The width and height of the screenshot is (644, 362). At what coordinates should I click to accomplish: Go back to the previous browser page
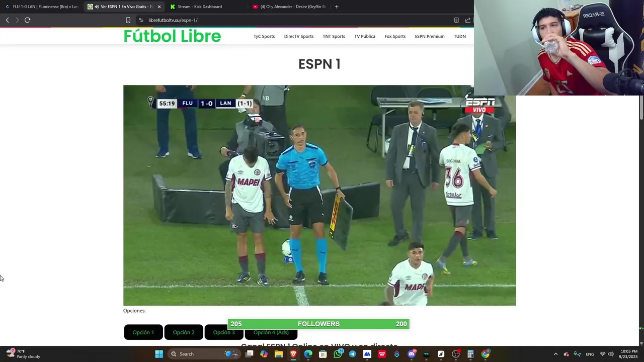pyautogui.click(x=7, y=20)
